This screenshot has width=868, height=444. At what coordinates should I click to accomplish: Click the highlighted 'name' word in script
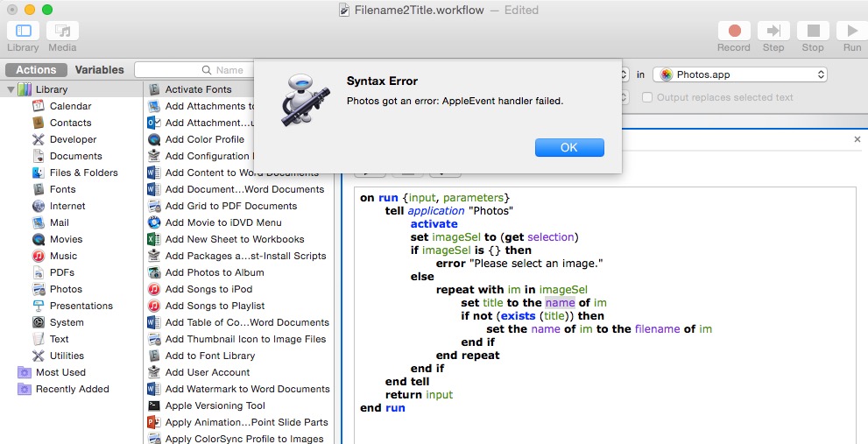560,303
